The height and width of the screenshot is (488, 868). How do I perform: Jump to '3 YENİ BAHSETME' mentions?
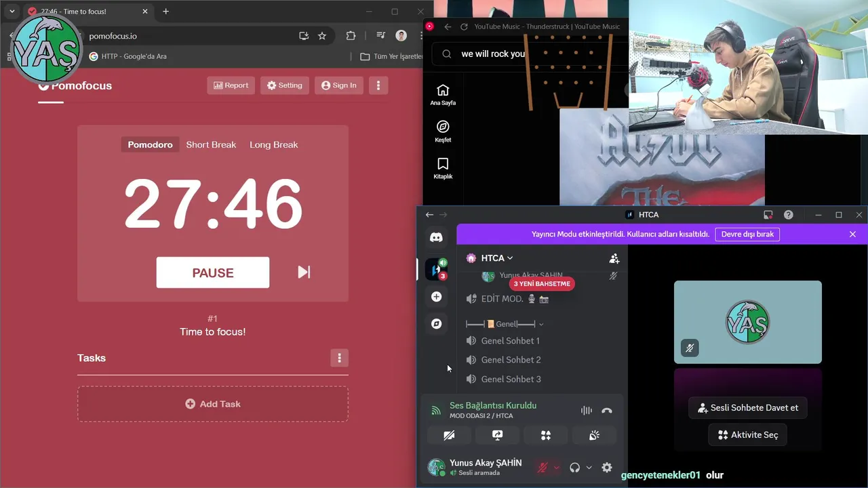(542, 284)
